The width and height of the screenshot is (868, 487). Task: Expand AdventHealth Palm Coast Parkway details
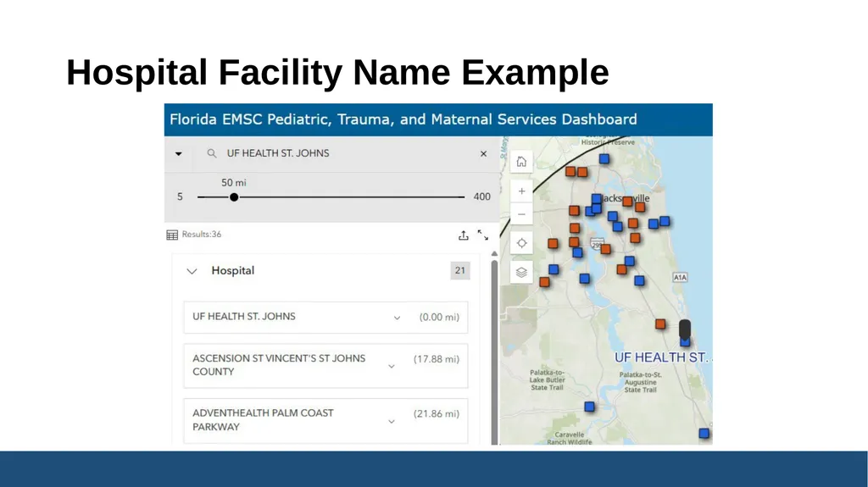[x=392, y=421]
